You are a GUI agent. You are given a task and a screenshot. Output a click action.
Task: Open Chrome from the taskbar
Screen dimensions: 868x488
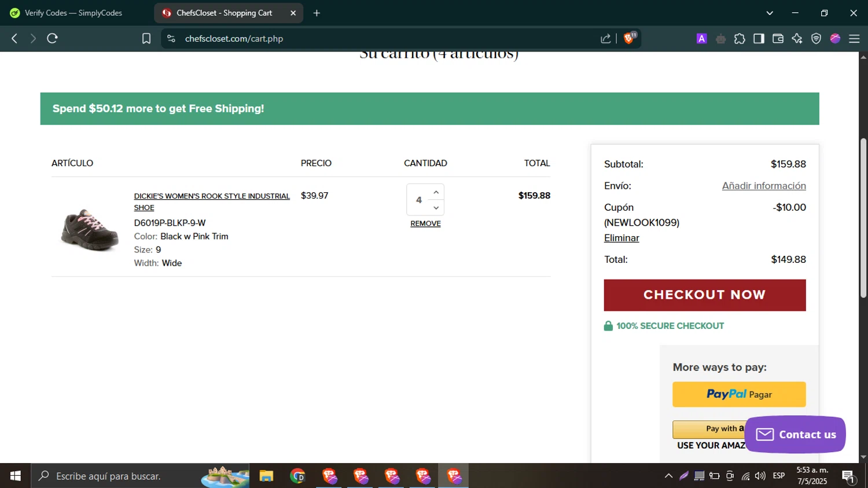coord(297,476)
